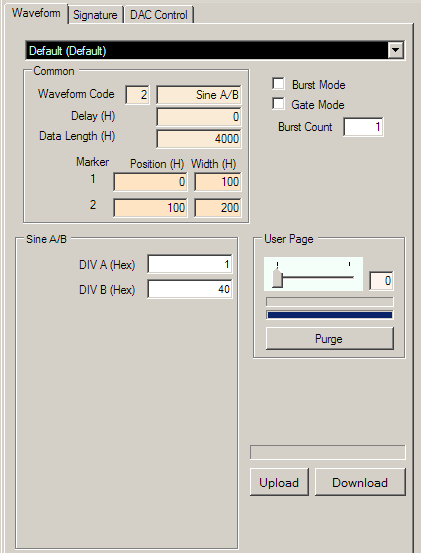Click the Data Length (H) field
The image size is (421, 553).
[x=199, y=139]
